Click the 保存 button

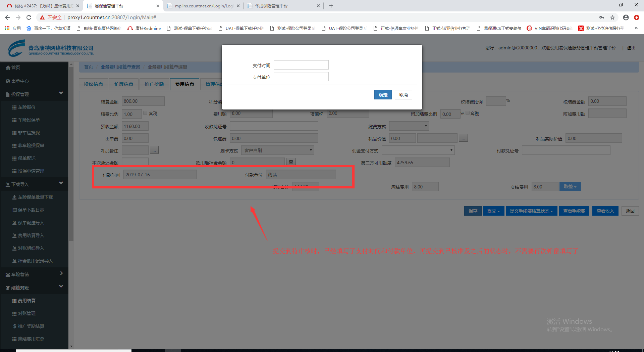coord(473,211)
